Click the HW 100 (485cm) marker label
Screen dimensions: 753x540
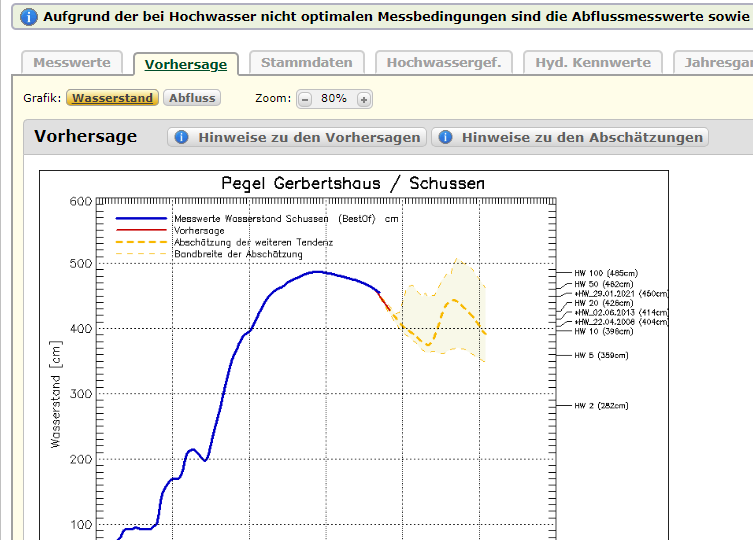[x=606, y=272]
